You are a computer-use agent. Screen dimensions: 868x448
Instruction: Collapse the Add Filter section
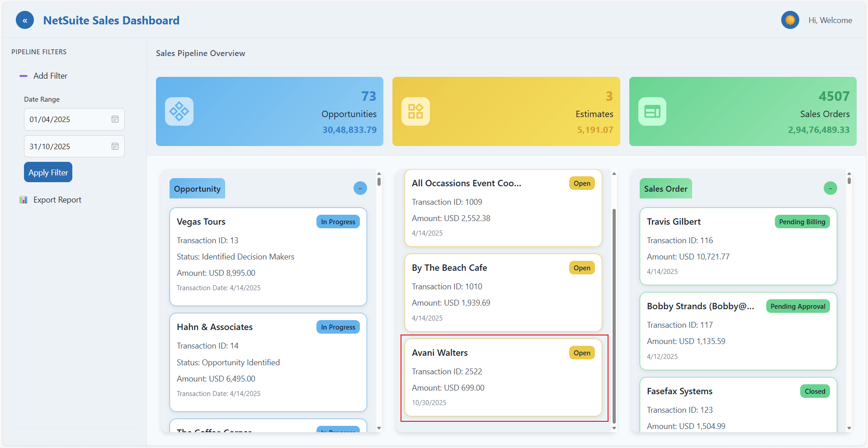[24, 76]
